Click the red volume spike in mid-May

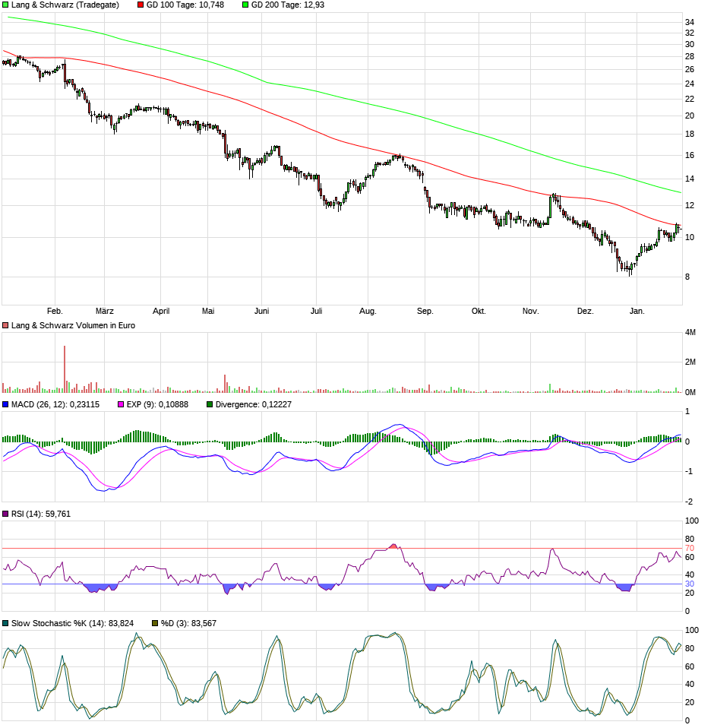click(225, 384)
